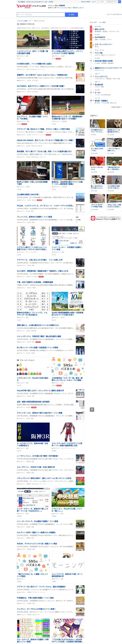Viewport: 122px width, 644px height.
Task: Open the 自民・維新 定数削減法案 article
Action: click(33, 402)
